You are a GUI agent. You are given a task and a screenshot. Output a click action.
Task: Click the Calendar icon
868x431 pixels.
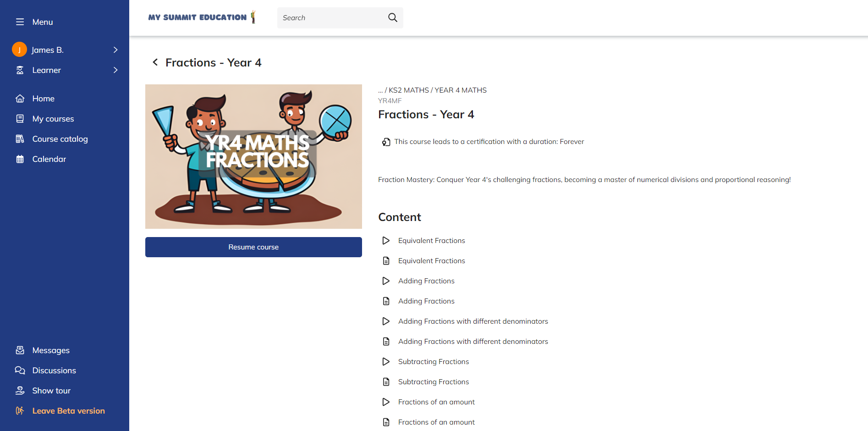pyautogui.click(x=20, y=159)
